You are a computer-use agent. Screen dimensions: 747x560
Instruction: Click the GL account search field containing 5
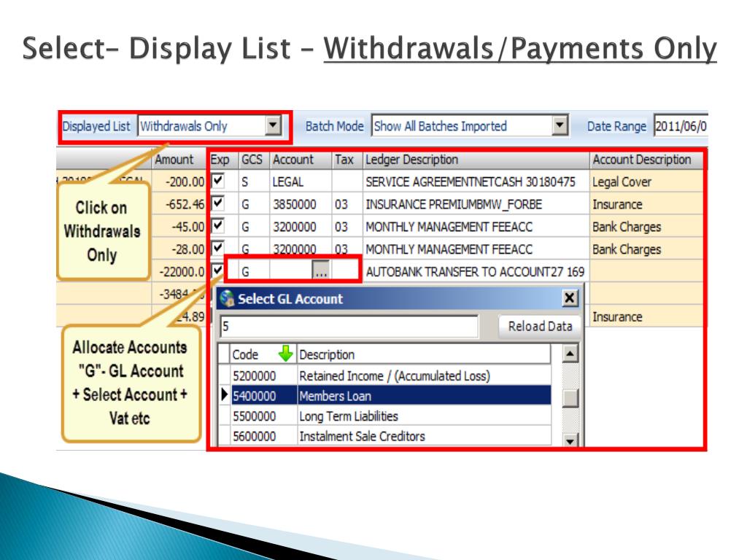click(x=349, y=326)
